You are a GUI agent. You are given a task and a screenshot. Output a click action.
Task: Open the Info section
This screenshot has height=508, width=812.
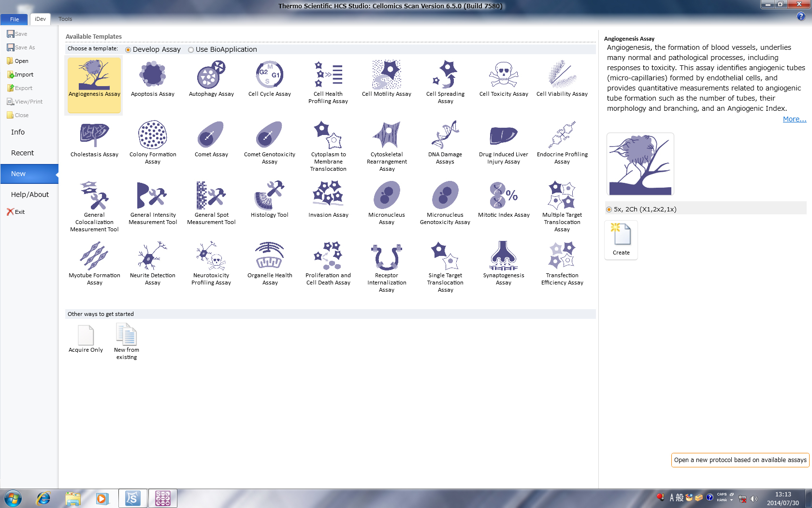[x=18, y=132]
